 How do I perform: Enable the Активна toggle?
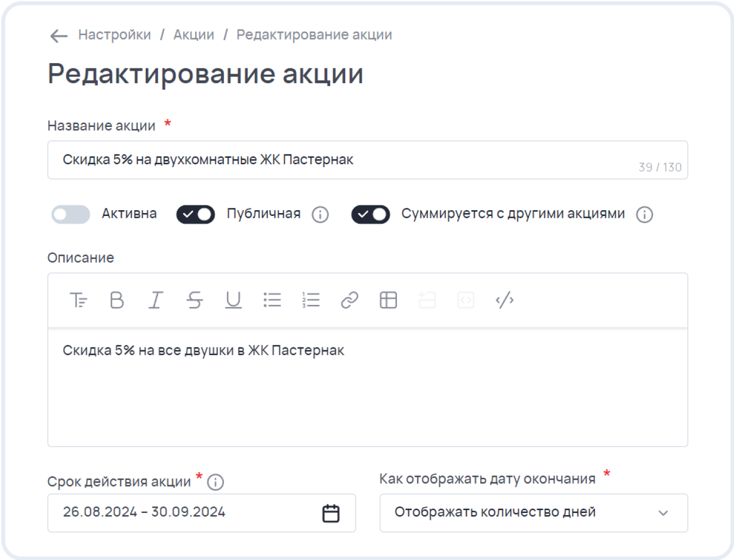tap(71, 214)
